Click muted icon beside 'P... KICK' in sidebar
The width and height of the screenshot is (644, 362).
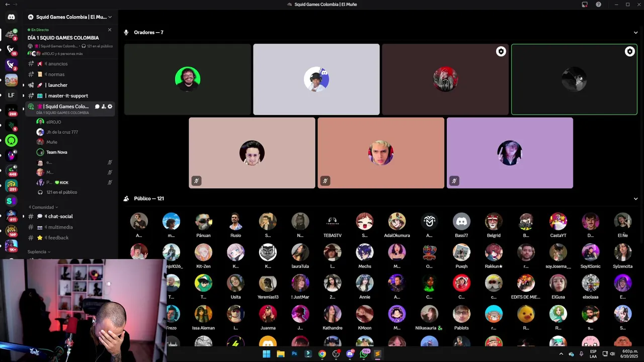coord(110,183)
